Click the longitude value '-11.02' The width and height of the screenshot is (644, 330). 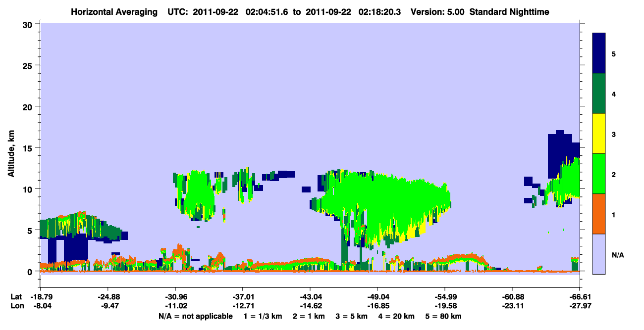[x=175, y=306]
